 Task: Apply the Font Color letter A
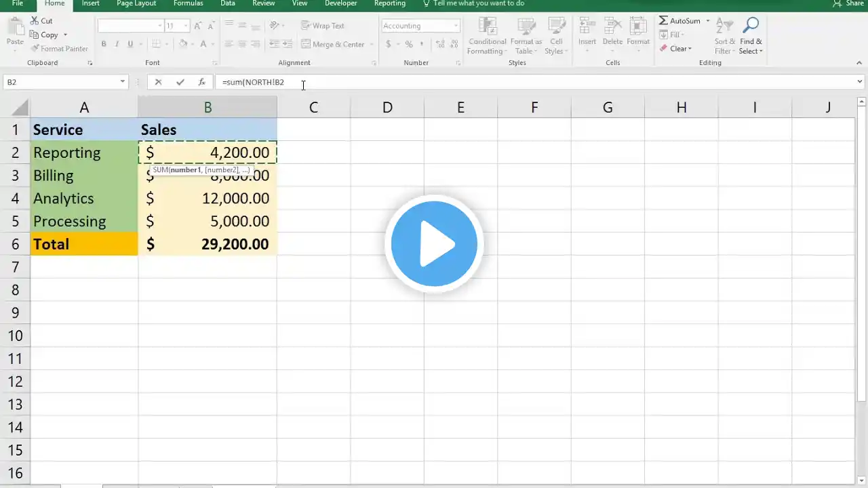(203, 45)
